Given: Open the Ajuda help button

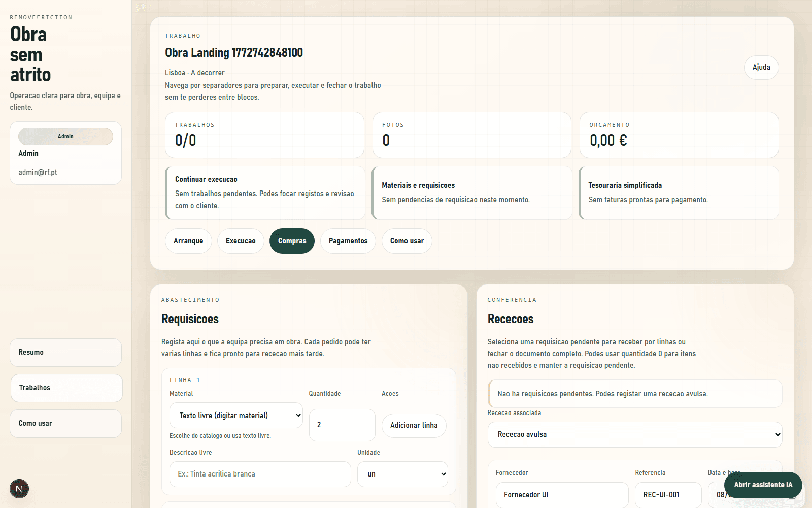Looking at the screenshot, I should point(761,68).
